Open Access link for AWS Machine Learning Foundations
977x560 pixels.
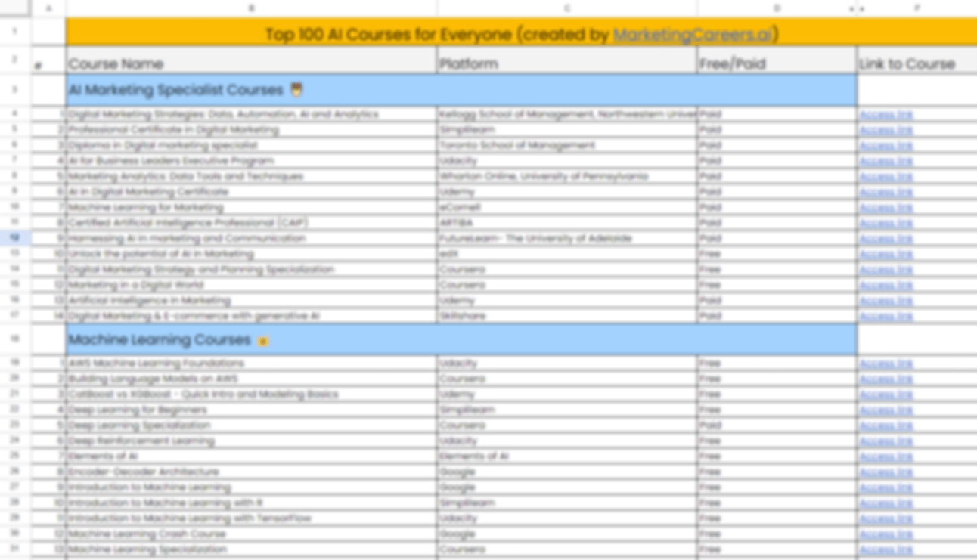[x=886, y=364]
